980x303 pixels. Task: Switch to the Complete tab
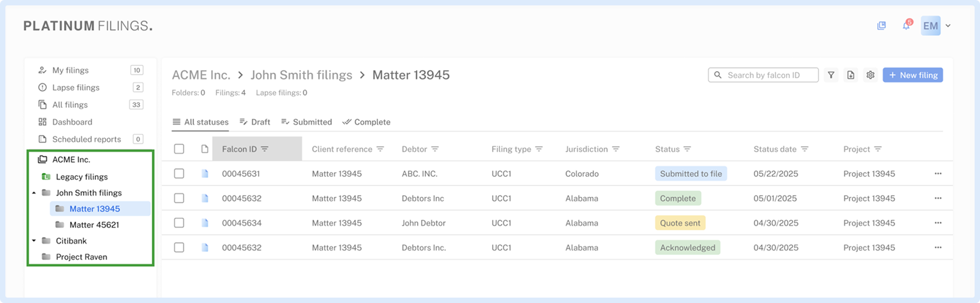(x=366, y=122)
